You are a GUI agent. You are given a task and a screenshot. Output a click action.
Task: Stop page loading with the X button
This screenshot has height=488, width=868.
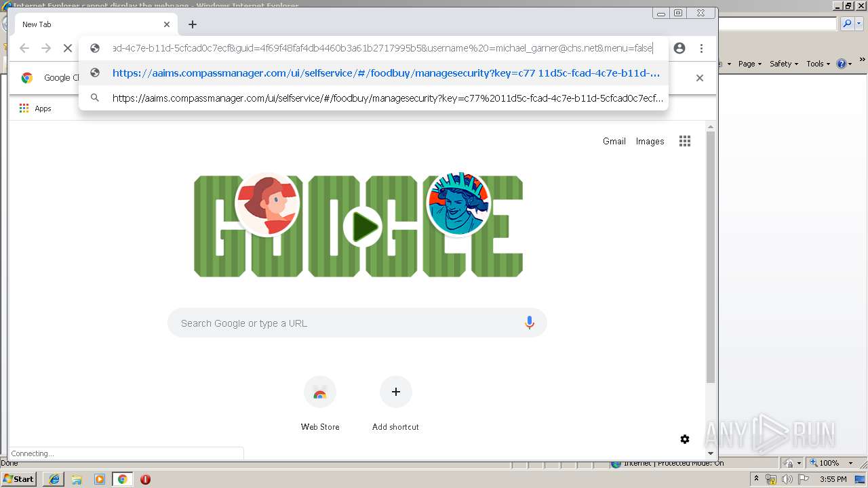click(x=68, y=48)
